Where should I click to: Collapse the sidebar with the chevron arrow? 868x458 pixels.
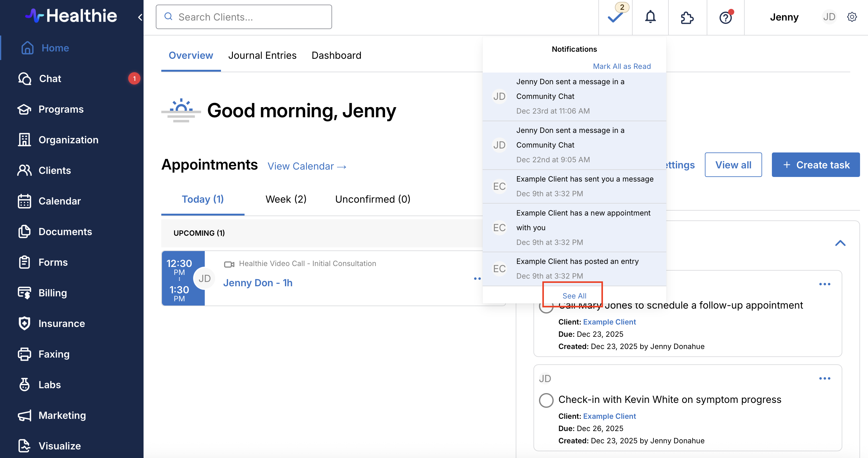click(x=140, y=17)
